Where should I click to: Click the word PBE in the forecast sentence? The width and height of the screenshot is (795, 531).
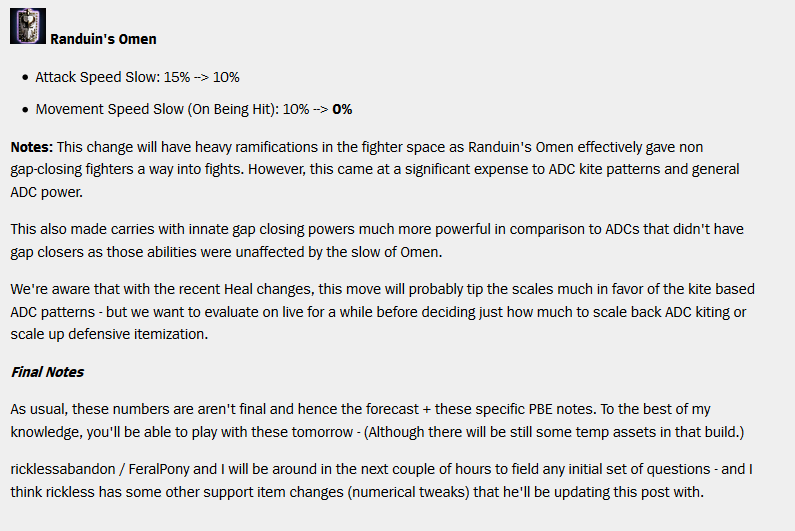pyautogui.click(x=540, y=409)
